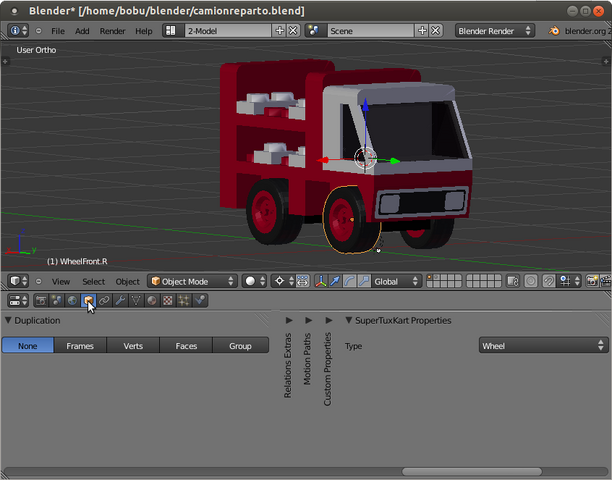The image size is (612, 480).
Task: Collapse the 3D View header menus
Action: [38, 281]
